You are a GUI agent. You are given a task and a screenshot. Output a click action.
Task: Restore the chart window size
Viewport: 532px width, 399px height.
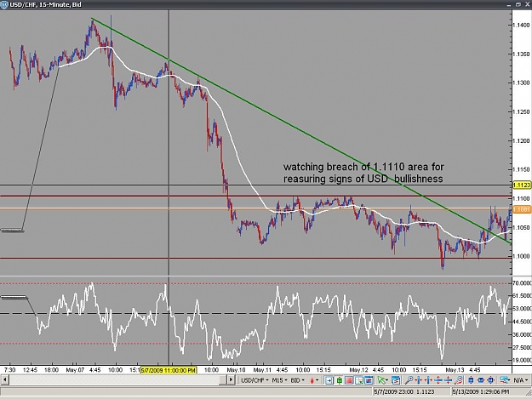pyautogui.click(x=518, y=5)
